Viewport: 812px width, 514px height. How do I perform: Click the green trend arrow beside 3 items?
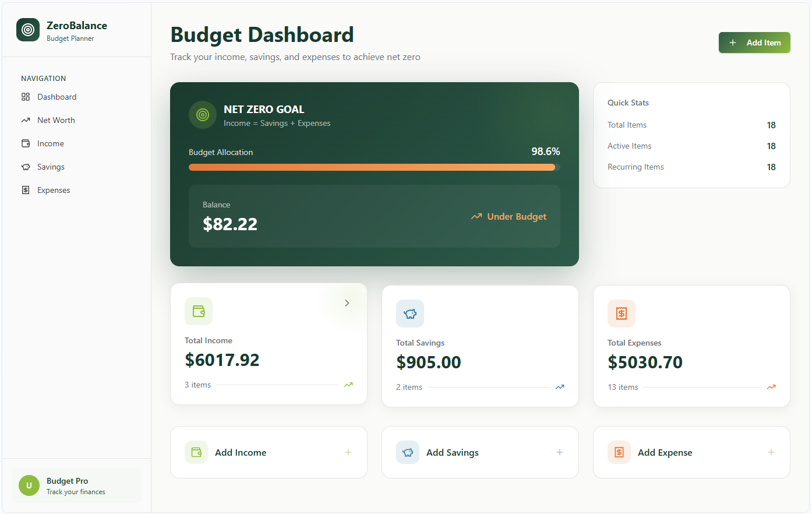tap(348, 385)
